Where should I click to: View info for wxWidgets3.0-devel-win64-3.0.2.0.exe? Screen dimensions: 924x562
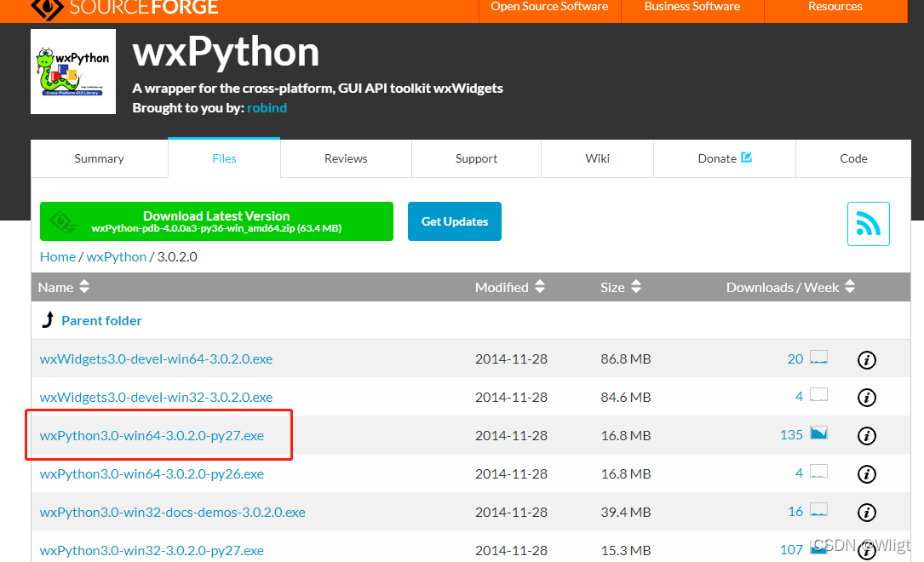click(866, 359)
